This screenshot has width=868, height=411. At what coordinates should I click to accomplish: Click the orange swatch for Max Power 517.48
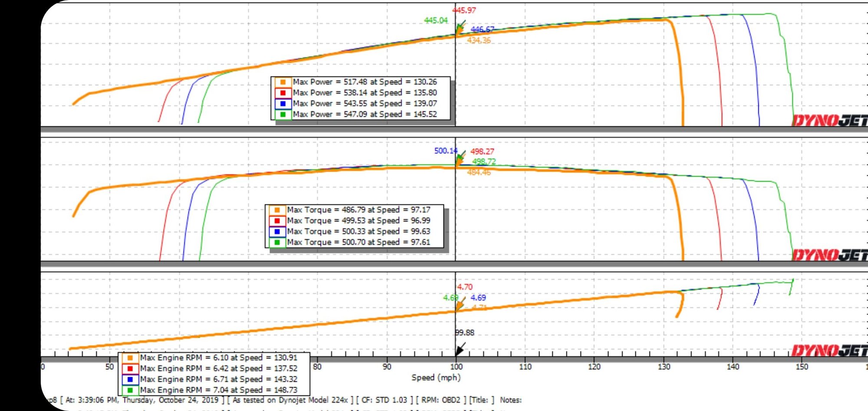[283, 82]
